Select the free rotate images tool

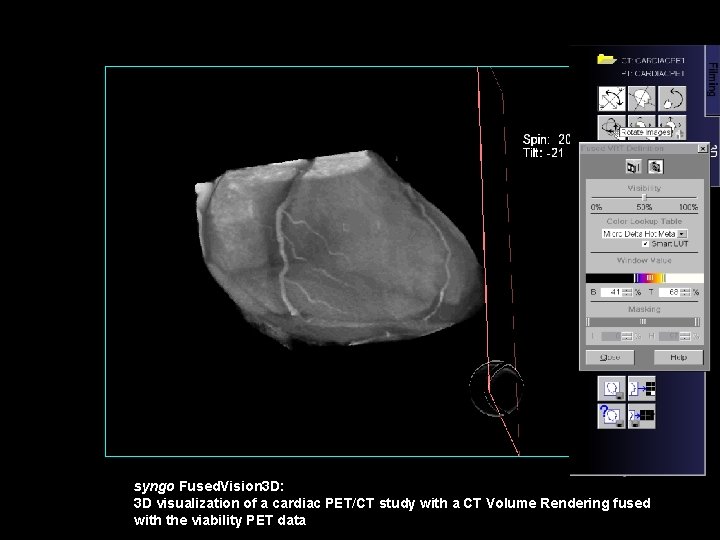point(612,98)
